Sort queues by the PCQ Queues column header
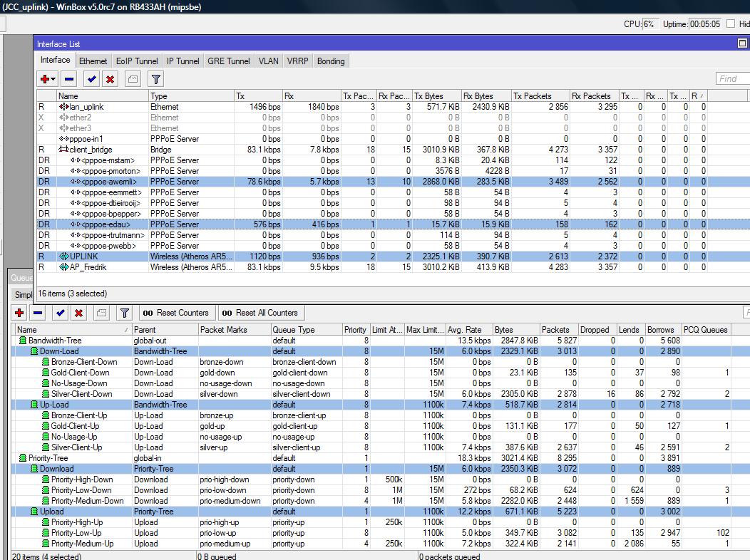The image size is (750, 560). pyautogui.click(x=706, y=330)
